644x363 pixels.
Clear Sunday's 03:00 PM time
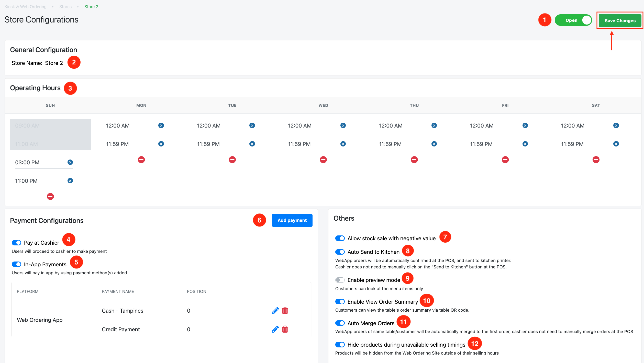click(70, 162)
